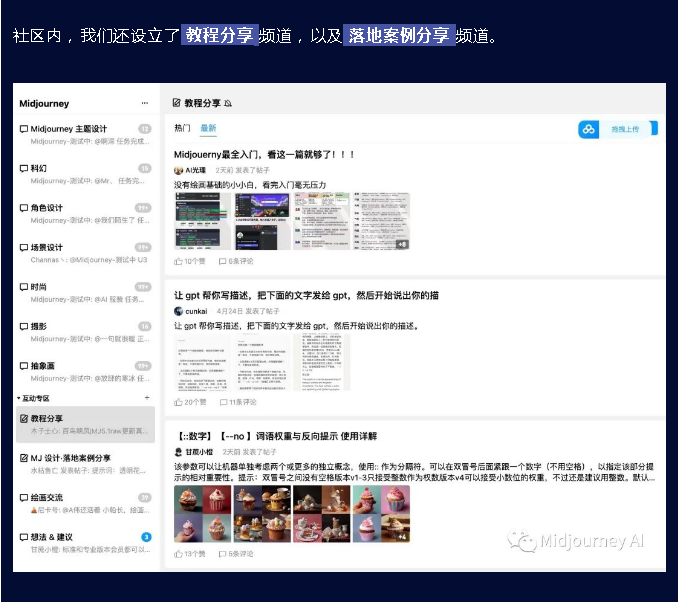Open the Midjourney server more options menu

coord(145,103)
